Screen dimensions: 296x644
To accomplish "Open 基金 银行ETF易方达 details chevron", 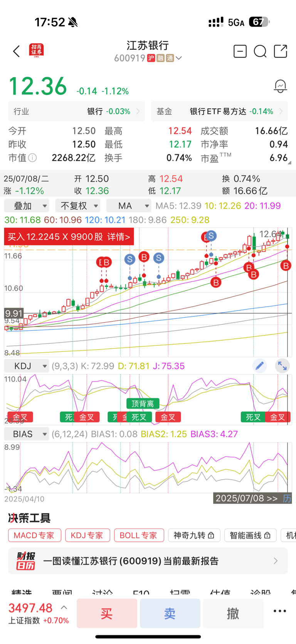I will (x=281, y=112).
